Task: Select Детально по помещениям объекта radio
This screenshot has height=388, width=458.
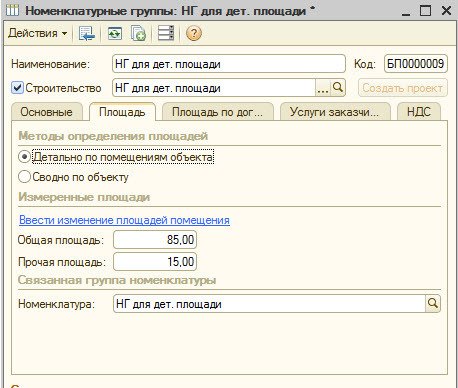Action: coord(24,157)
